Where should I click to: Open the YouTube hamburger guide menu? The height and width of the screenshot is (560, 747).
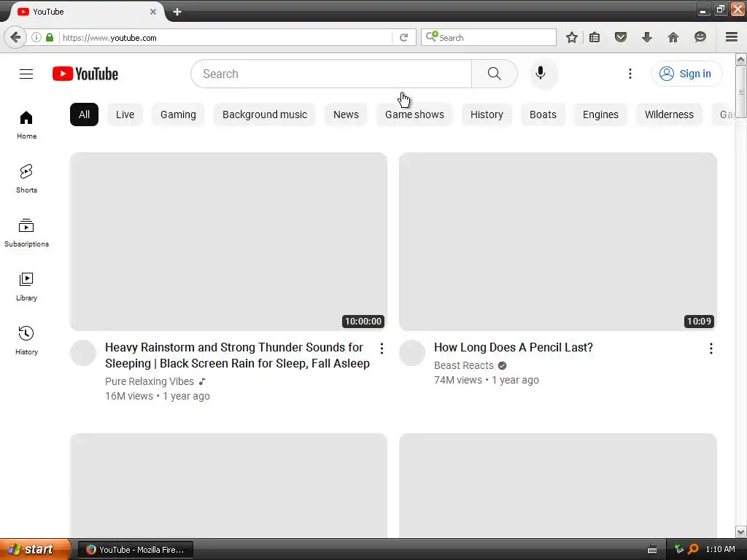coord(26,74)
